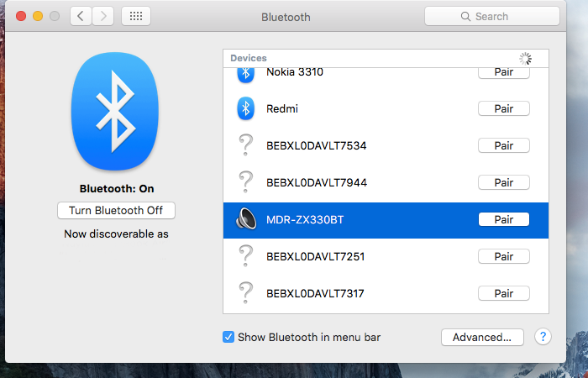Uncheck Show Bluetooth in menu bar
This screenshot has width=588, height=378.
tap(228, 337)
